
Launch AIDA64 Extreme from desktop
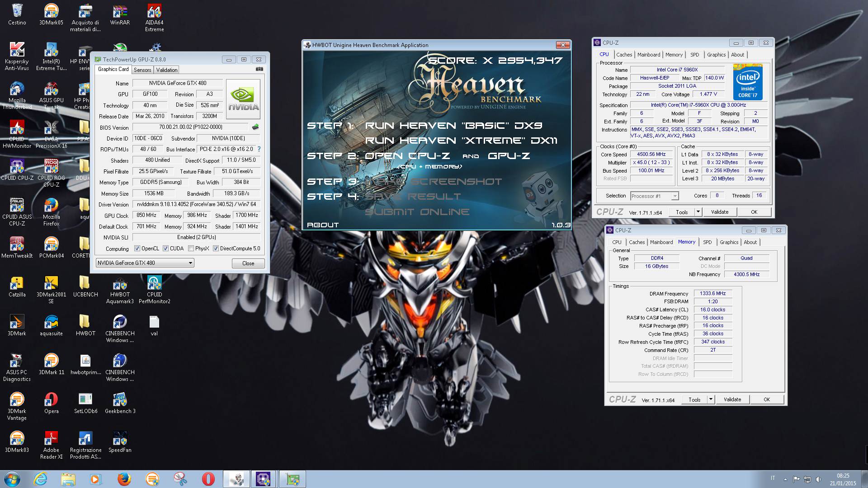coord(154,18)
